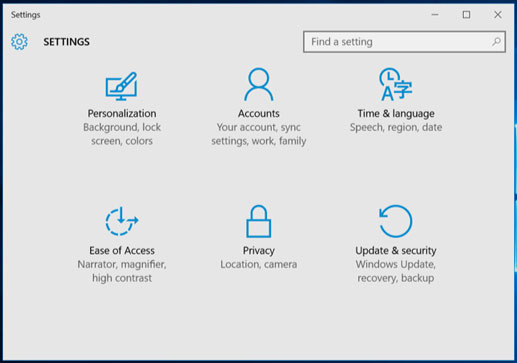Click the search magnifier icon
517x363 pixels.
(496, 42)
